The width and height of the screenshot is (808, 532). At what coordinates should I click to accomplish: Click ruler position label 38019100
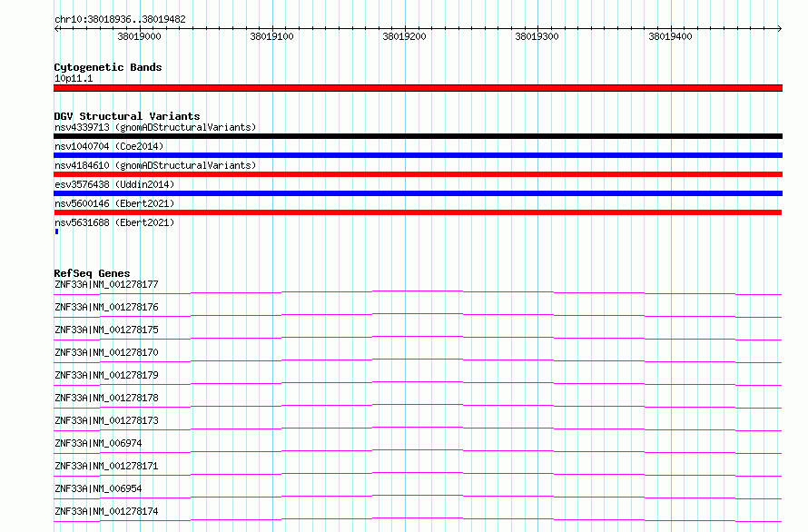click(271, 36)
